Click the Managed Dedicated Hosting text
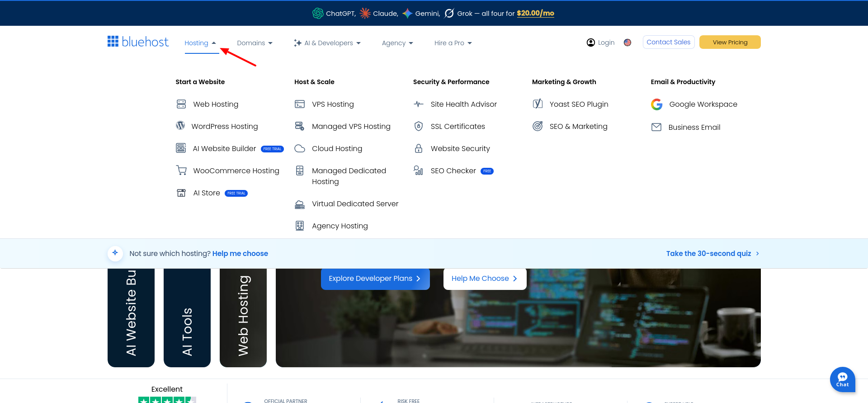The image size is (868, 403). click(349, 176)
